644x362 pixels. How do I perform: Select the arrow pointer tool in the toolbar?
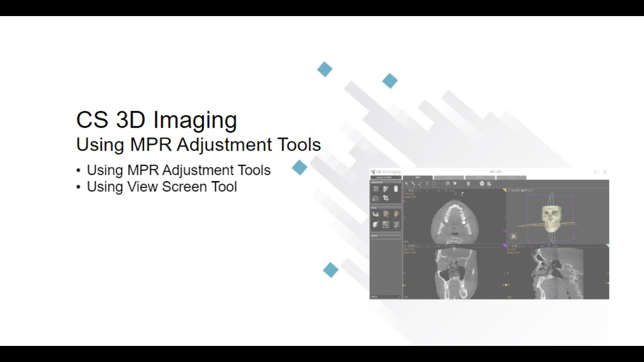pyautogui.click(x=407, y=184)
